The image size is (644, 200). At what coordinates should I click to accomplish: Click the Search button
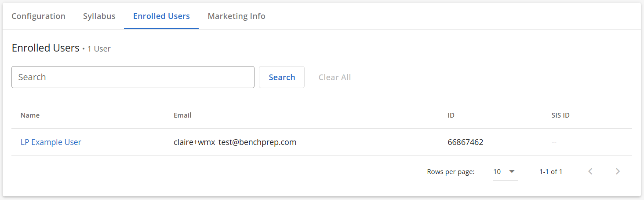pyautogui.click(x=282, y=77)
